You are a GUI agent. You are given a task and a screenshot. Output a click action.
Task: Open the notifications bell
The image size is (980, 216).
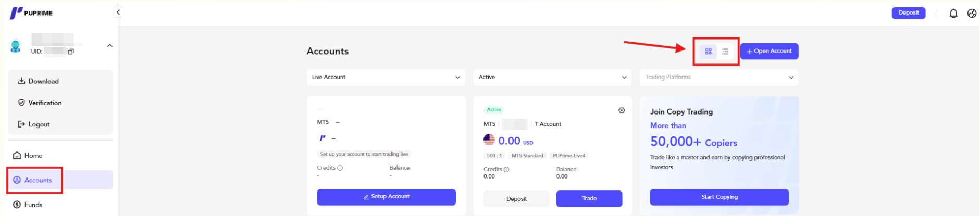pos(953,14)
